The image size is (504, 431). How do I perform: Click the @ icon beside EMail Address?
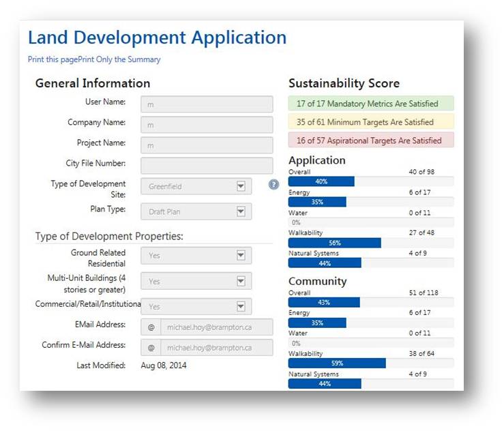click(151, 327)
